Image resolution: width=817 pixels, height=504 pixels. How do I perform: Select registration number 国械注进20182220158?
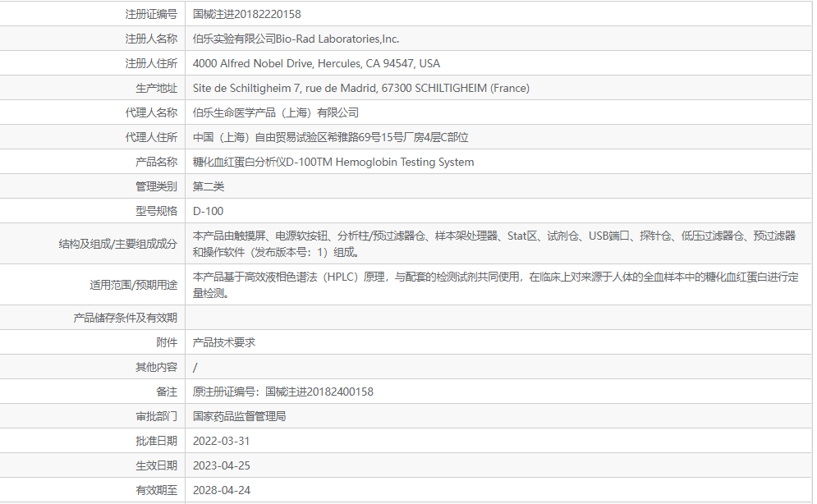point(246,14)
